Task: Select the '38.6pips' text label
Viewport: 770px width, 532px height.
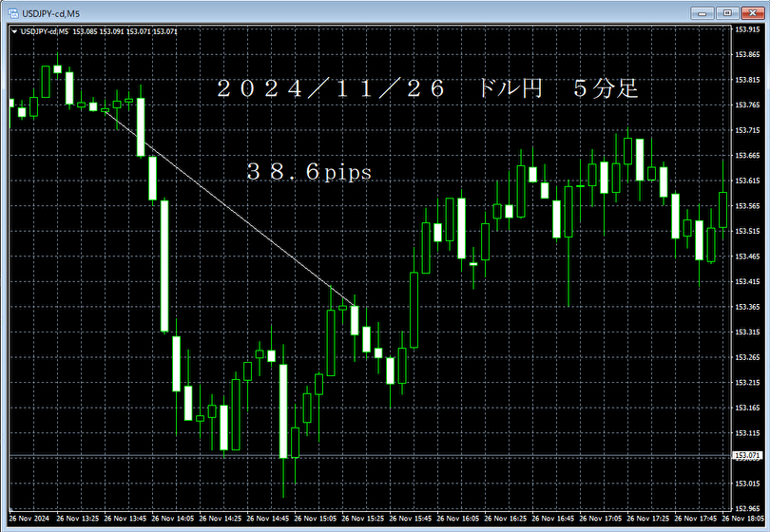Action: point(309,172)
